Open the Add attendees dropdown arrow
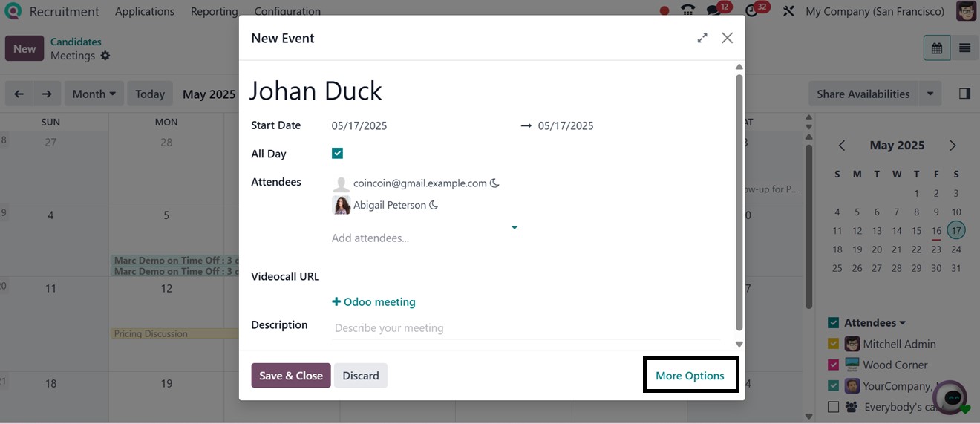The image size is (980, 424). 514,228
